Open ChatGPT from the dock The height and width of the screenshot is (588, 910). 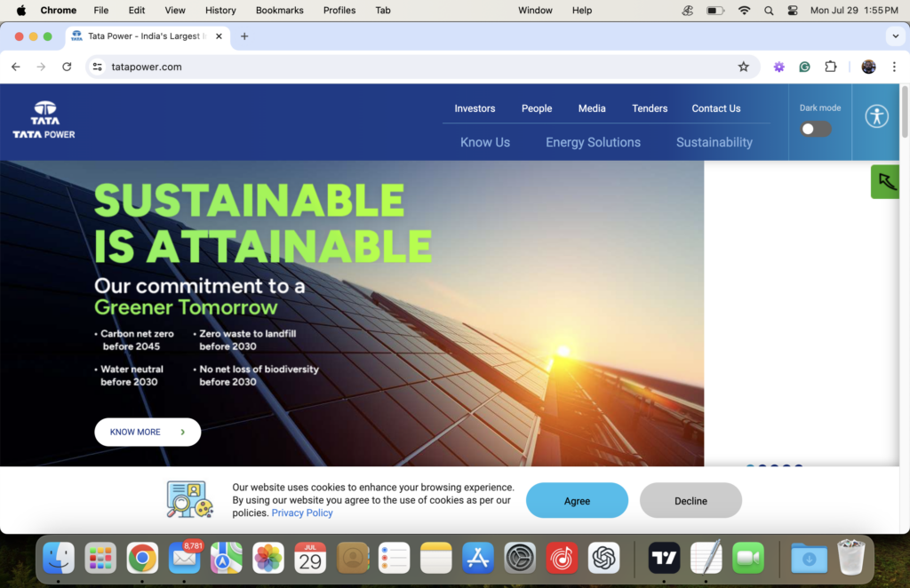coord(603,559)
